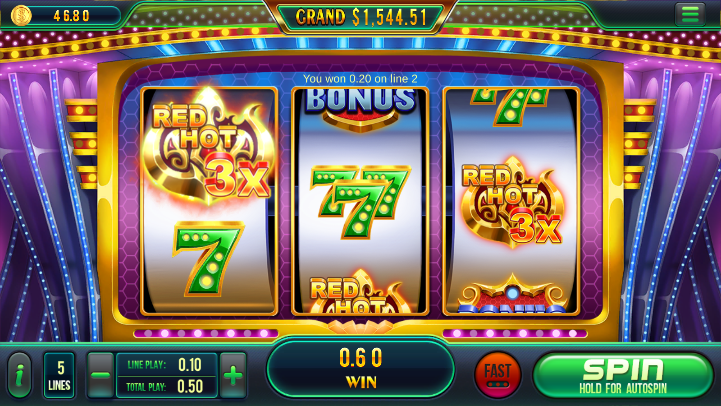Select the 5 LINES selector
The height and width of the screenshot is (406, 721).
(x=59, y=375)
